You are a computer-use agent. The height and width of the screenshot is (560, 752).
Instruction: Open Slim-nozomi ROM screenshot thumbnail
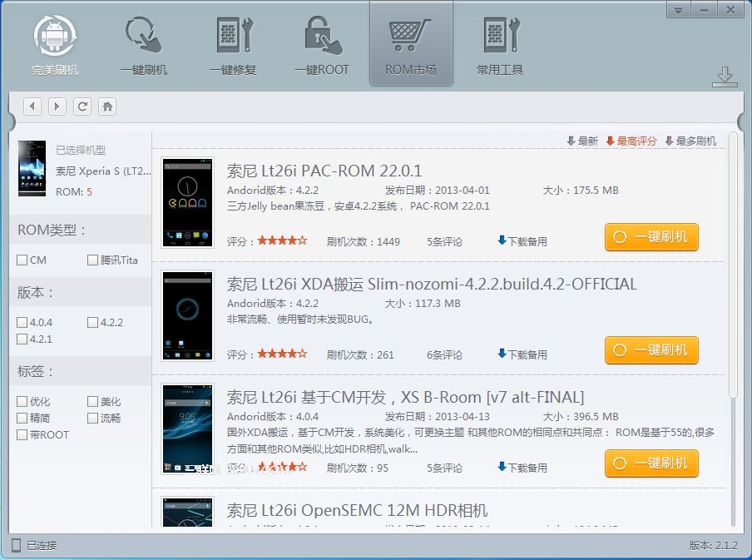(187, 315)
